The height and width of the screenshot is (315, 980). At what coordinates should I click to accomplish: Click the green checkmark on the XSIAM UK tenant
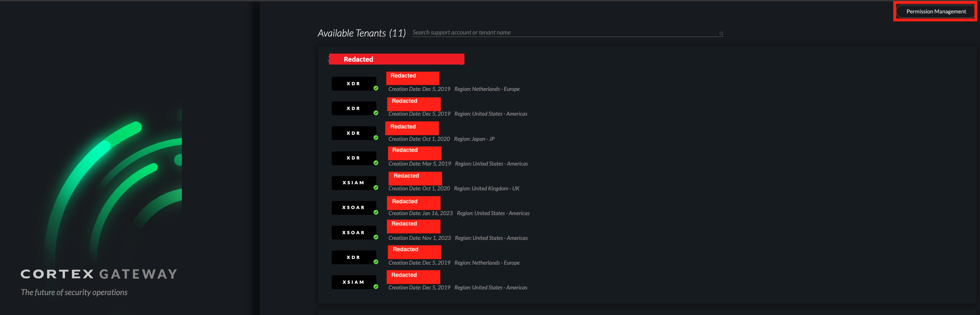pyautogui.click(x=376, y=188)
